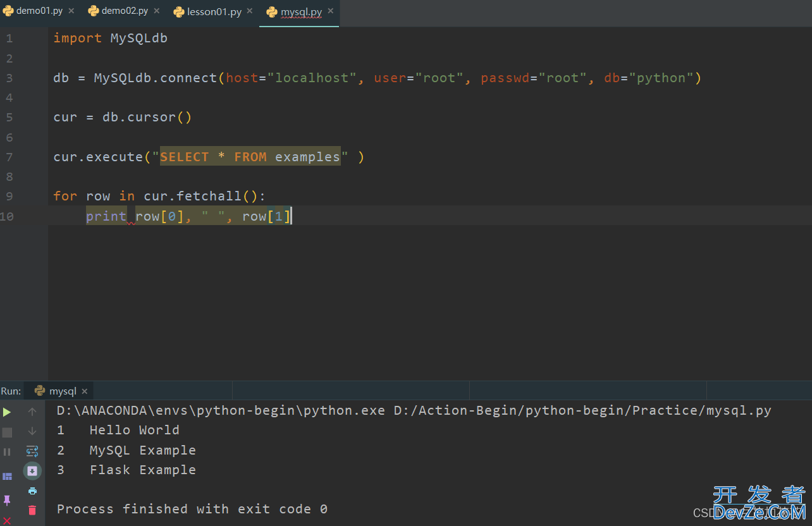Click the 'SELECT * FROM examples' string
Image resolution: width=812 pixels, height=526 pixels.
(250, 157)
